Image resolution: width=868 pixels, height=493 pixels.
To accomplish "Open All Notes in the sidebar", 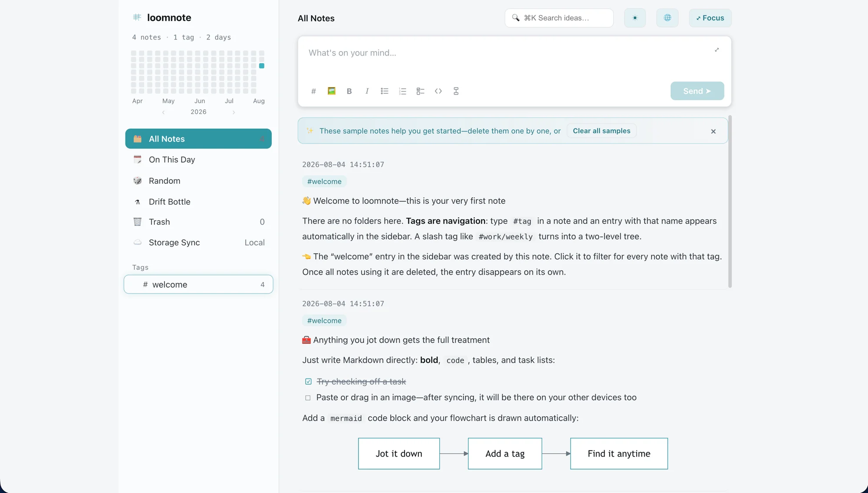I will point(198,139).
